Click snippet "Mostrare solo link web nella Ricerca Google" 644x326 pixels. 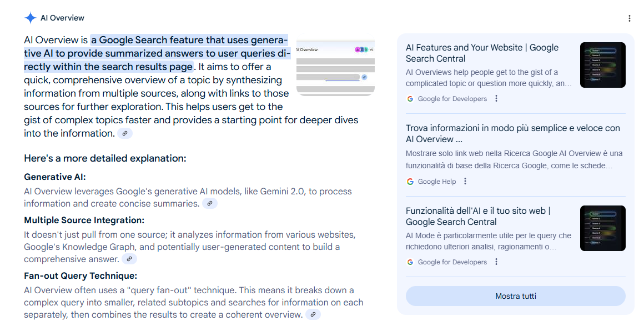[514, 159]
